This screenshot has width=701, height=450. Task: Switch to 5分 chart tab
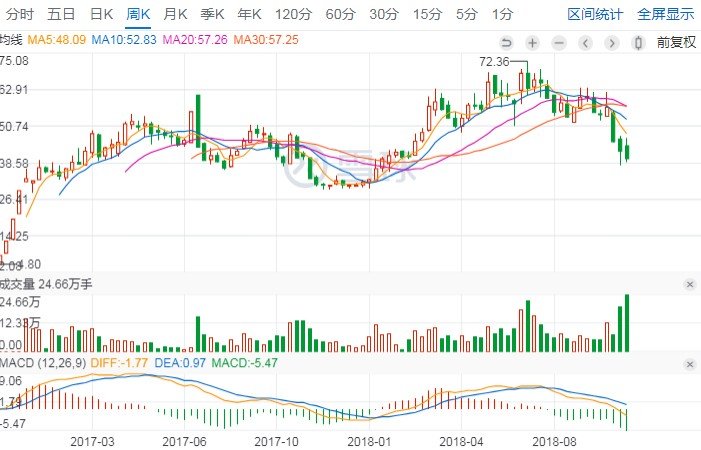pos(466,14)
